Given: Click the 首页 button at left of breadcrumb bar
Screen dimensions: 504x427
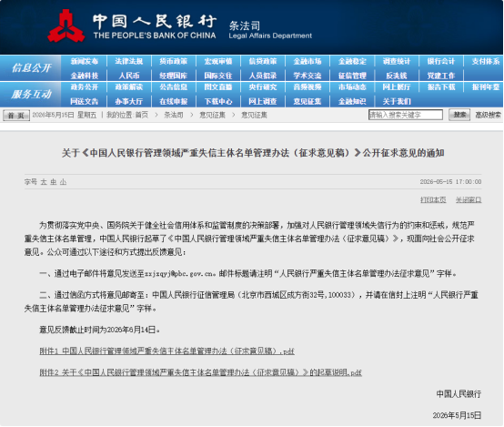Looking at the screenshot, I should point(16,116).
